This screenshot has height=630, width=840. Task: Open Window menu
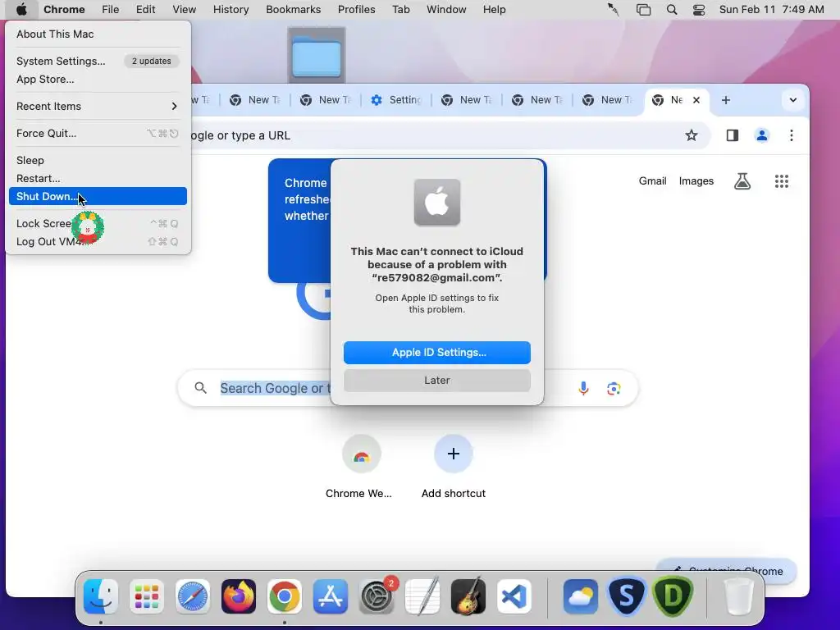click(x=446, y=10)
